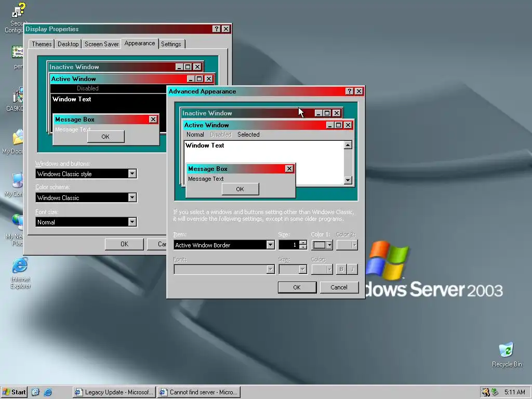
Task: Toggle the Italic font button
Action: pos(353,270)
